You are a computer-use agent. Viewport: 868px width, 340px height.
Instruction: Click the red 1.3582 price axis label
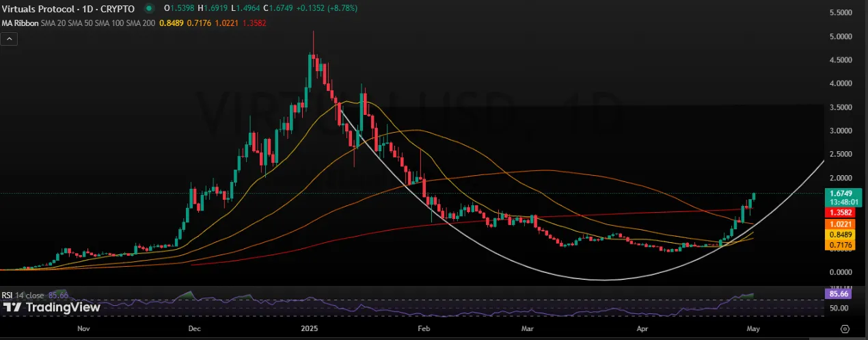839,213
